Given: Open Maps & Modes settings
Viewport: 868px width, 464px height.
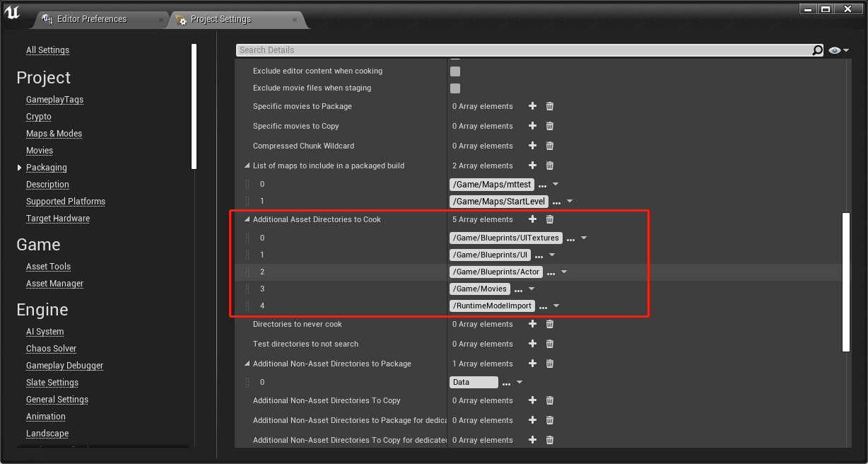Looking at the screenshot, I should click(54, 134).
